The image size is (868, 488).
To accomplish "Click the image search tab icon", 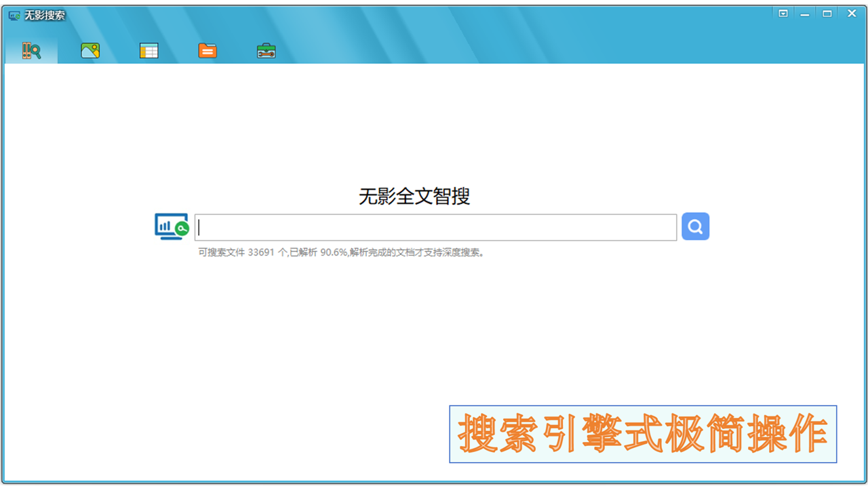I will pos(90,50).
